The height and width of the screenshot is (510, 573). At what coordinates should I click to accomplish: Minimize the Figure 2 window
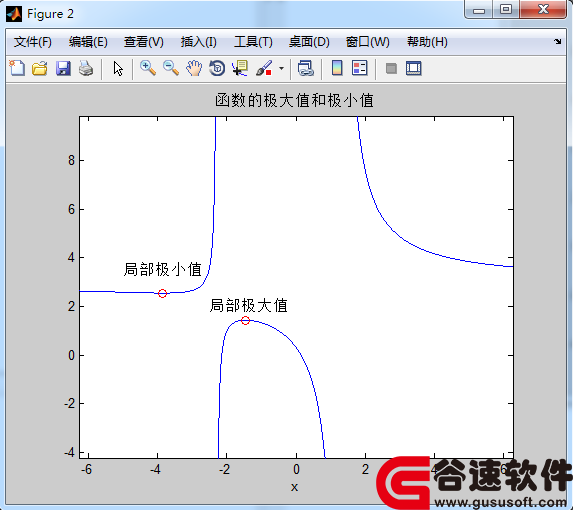[x=479, y=9]
